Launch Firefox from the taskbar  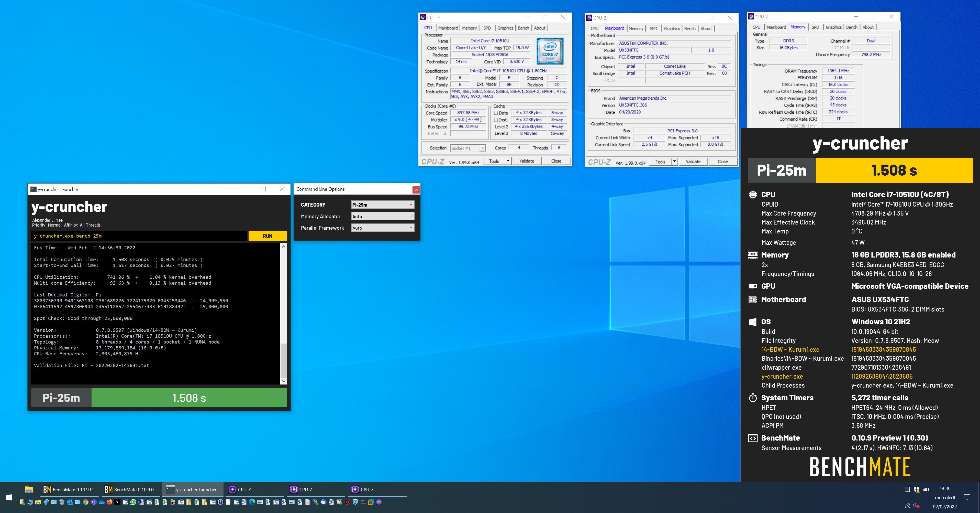109,502
